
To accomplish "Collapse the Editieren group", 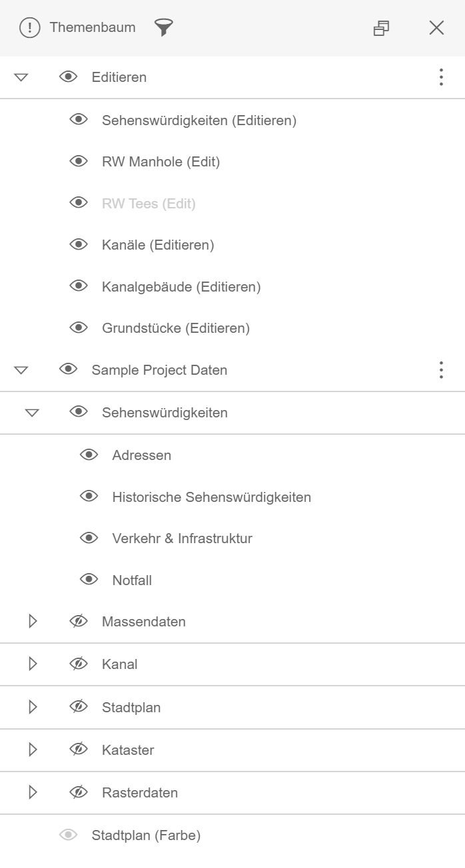I will click(x=21, y=77).
